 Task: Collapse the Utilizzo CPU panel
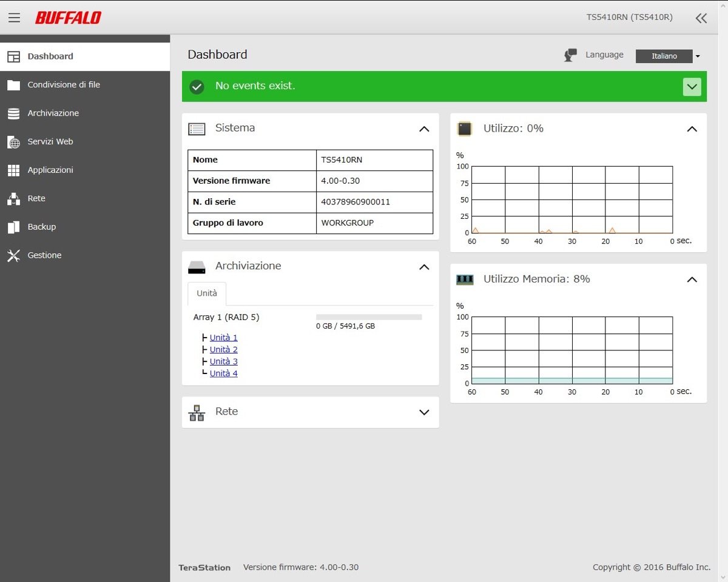(x=692, y=129)
